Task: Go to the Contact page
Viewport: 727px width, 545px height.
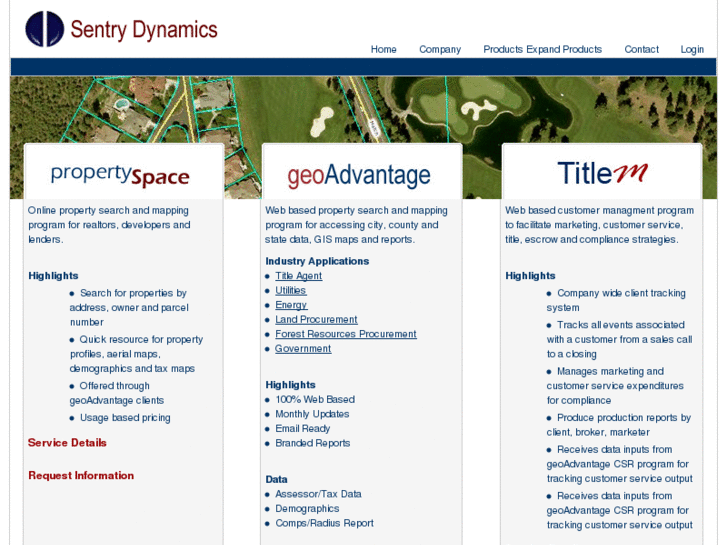Action: (641, 49)
